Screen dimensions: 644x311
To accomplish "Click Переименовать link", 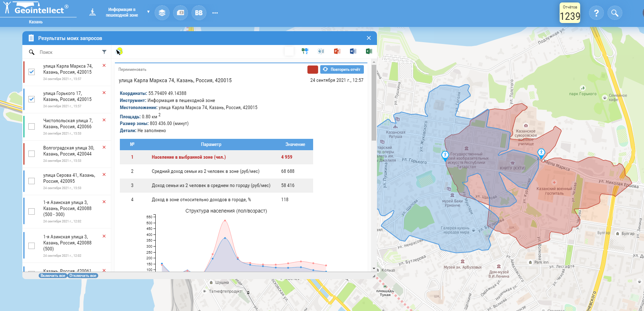I will (132, 70).
